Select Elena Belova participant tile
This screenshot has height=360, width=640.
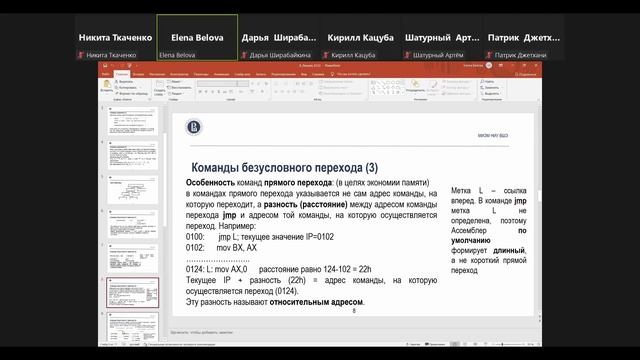[197, 38]
